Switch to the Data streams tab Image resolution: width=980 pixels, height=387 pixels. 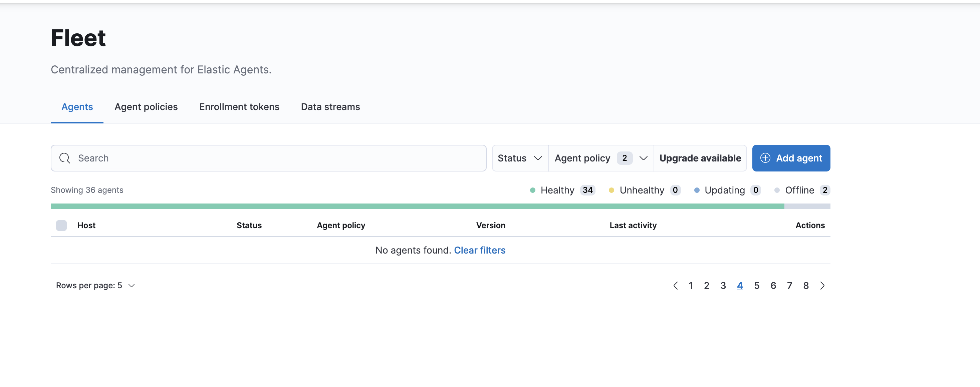330,107
